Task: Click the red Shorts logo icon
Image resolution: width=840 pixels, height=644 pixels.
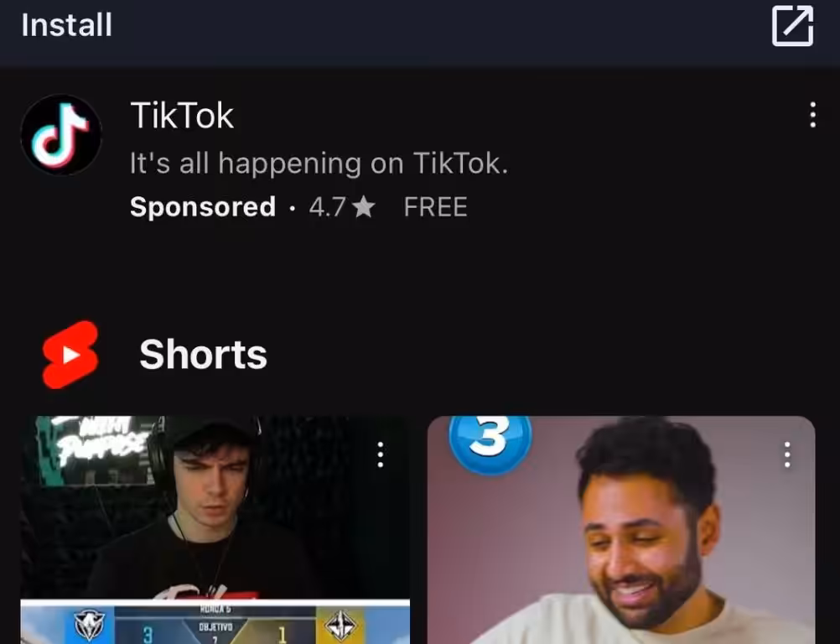Action: click(70, 355)
